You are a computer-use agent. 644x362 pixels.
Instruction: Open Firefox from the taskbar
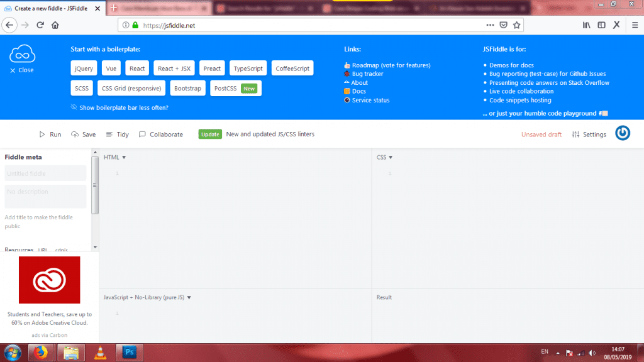point(41,353)
